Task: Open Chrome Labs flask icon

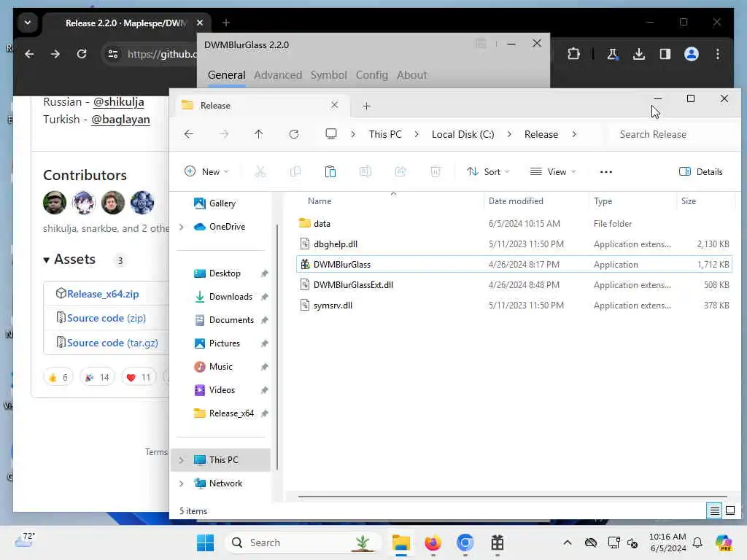Action: 613,54
